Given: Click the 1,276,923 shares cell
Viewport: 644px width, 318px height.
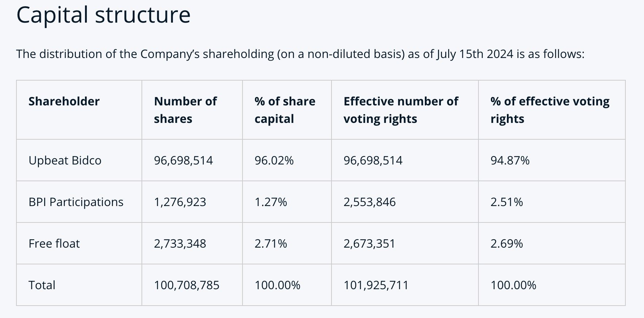Looking at the screenshot, I should point(180,202).
